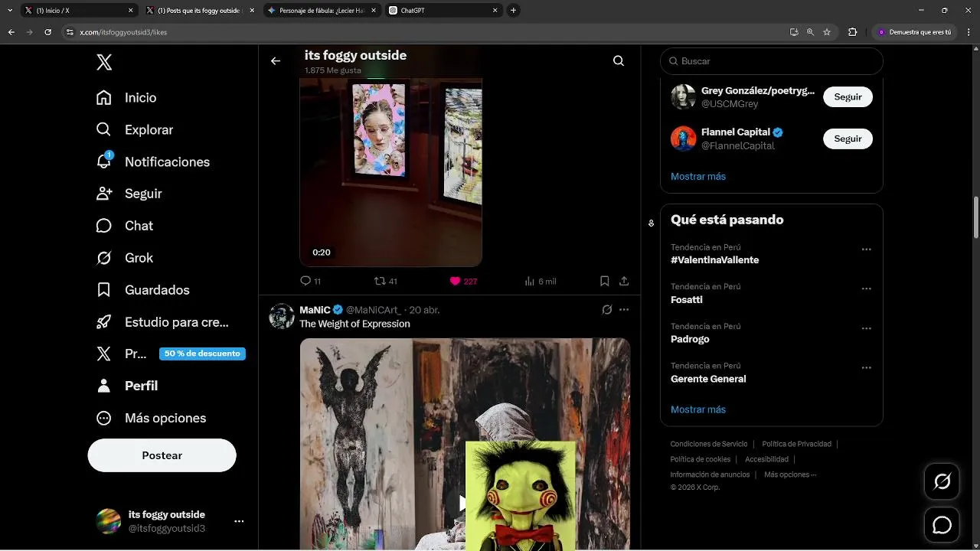Open Guardados bookmarks
Screen dimensions: 980x551
pos(143,290)
